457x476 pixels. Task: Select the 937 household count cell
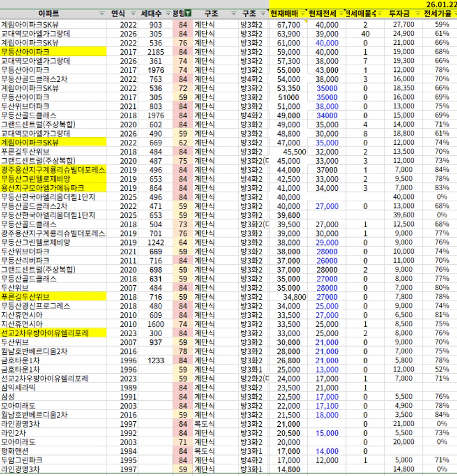pos(156,342)
